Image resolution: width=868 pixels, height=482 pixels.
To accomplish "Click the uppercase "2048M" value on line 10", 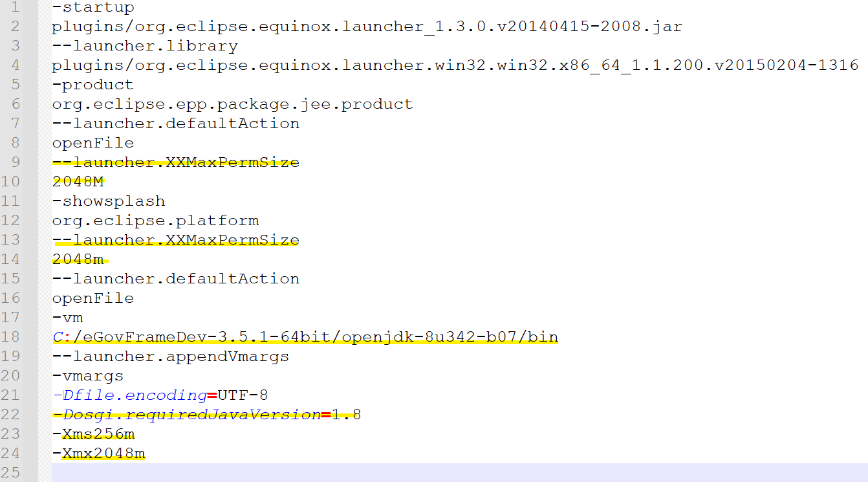I will point(78,182).
